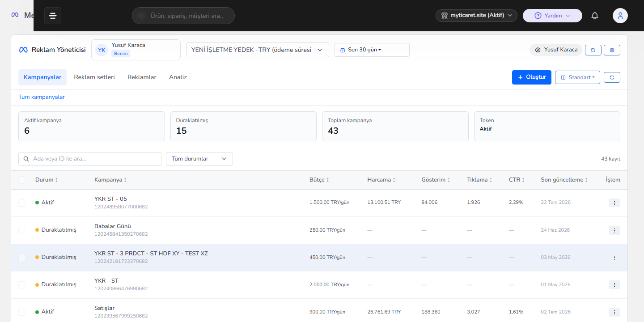Viewport: 644px width, 322px height.
Task: Click the Oluştur create button
Action: 532,77
